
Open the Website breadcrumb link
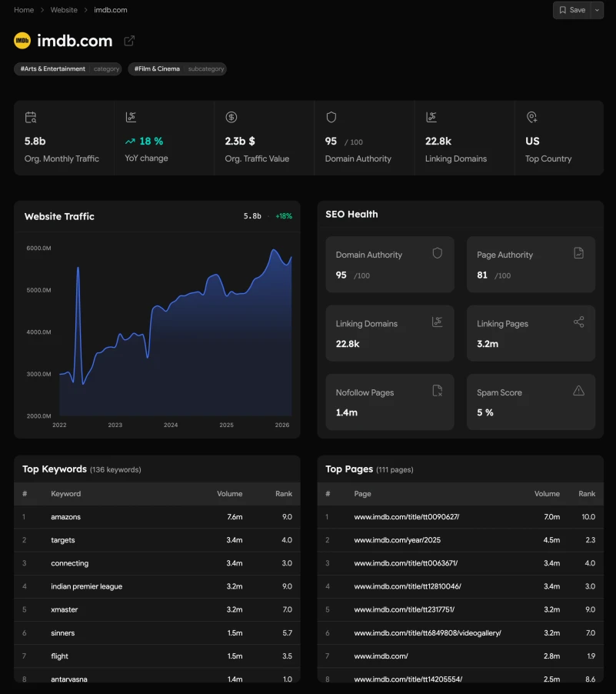coord(64,10)
